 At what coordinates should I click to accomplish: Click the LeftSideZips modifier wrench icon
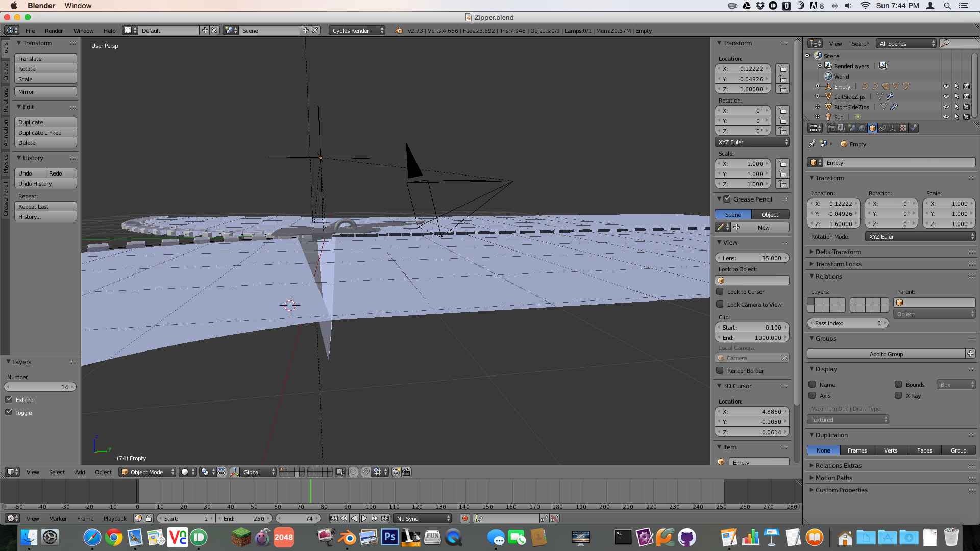point(890,96)
